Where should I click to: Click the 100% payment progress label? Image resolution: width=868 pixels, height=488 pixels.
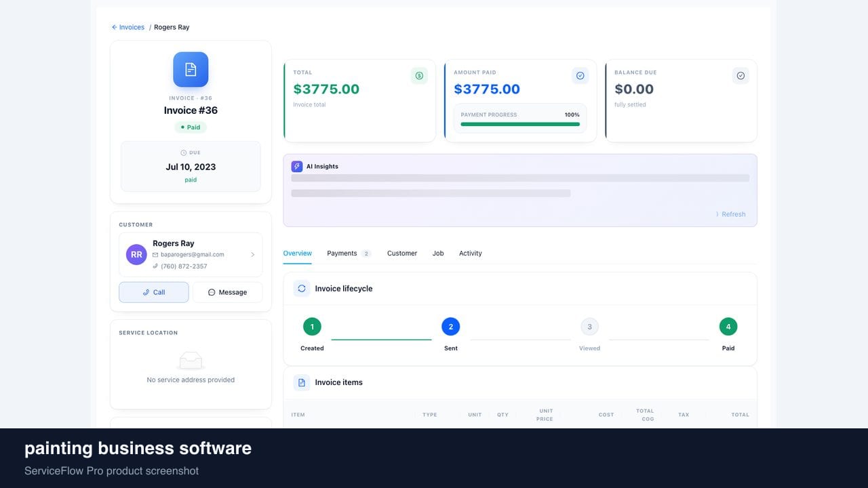572,115
